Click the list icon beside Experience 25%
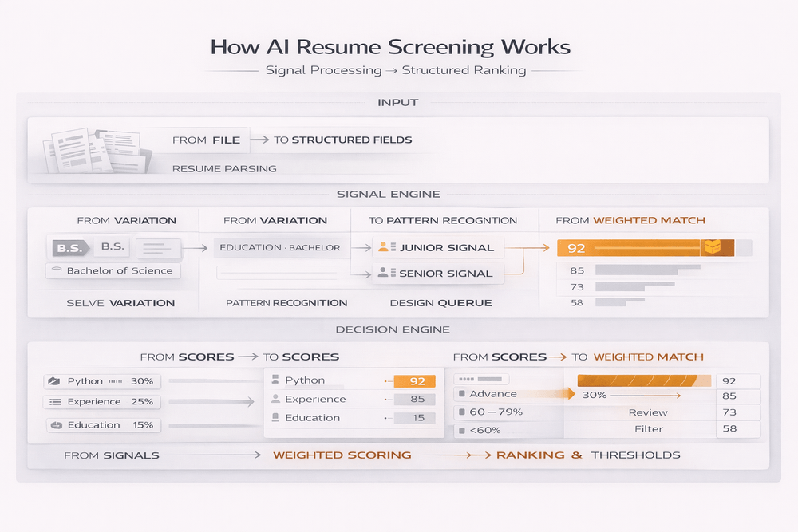The height and width of the screenshot is (532, 798). click(55, 403)
